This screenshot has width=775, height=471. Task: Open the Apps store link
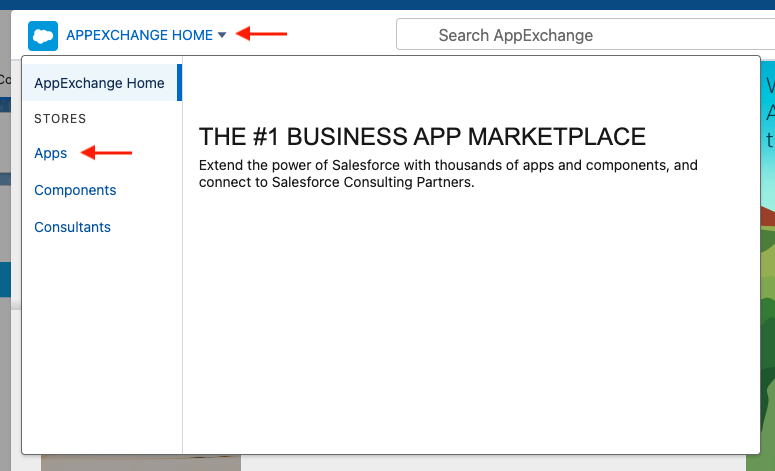[x=50, y=153]
